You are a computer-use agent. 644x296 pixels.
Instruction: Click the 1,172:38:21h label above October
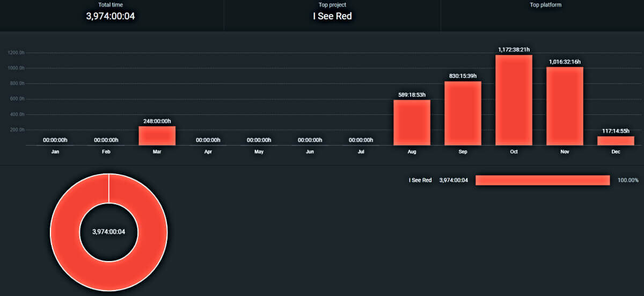click(514, 50)
